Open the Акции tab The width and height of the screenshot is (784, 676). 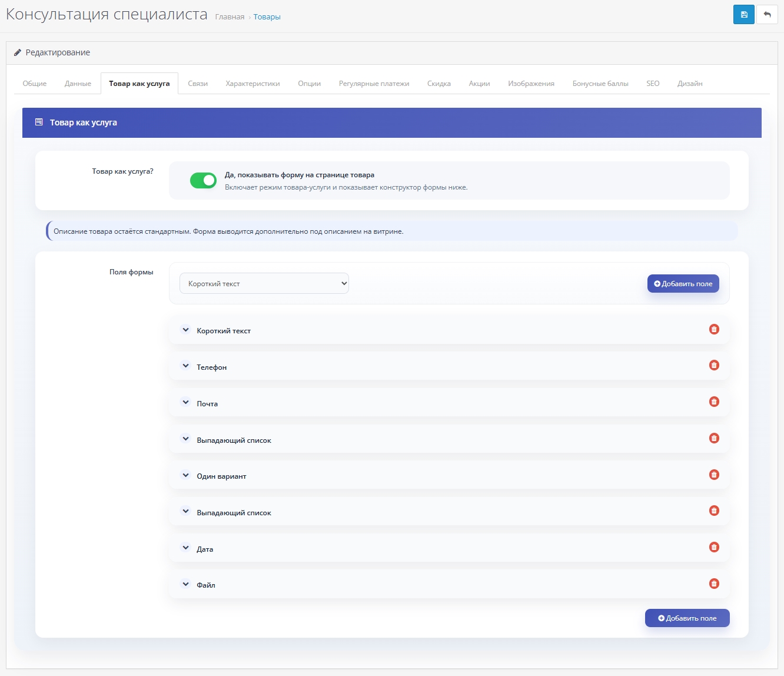[x=479, y=84]
